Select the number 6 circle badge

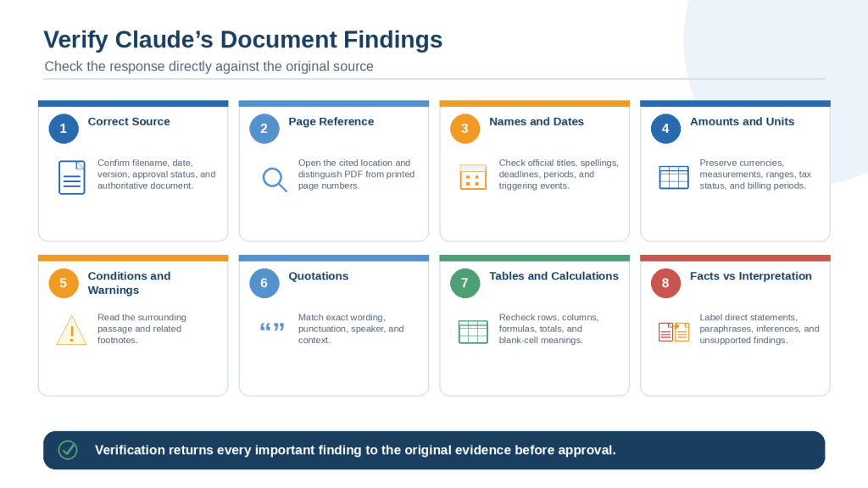coord(264,283)
